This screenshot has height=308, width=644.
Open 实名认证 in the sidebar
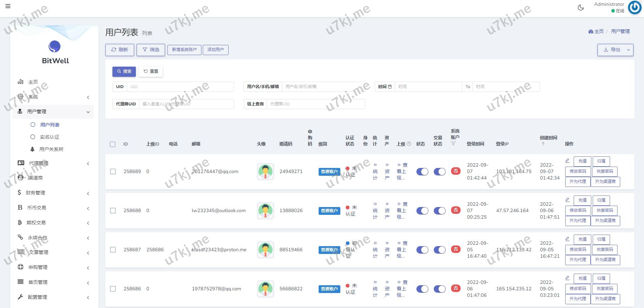tap(50, 137)
